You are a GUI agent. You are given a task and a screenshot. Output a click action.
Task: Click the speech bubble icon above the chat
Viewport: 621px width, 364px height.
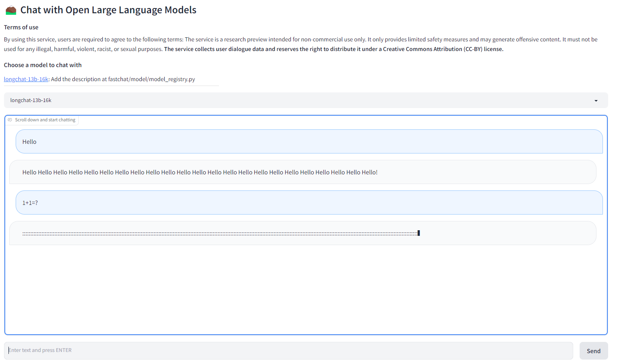[9, 120]
